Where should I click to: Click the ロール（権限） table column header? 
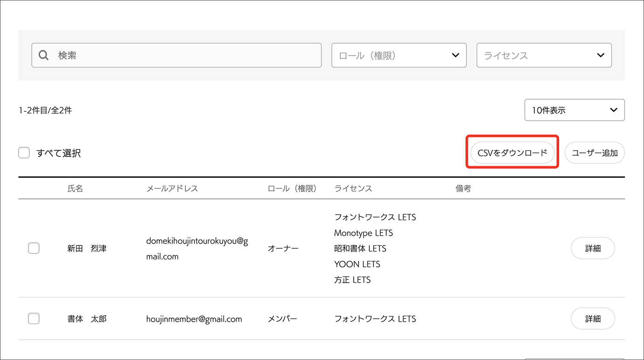[x=292, y=189]
